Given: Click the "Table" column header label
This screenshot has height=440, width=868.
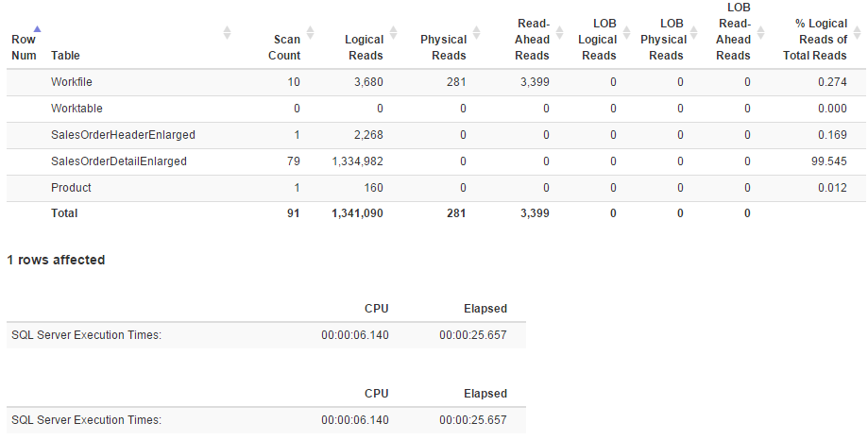Looking at the screenshot, I should [x=65, y=56].
